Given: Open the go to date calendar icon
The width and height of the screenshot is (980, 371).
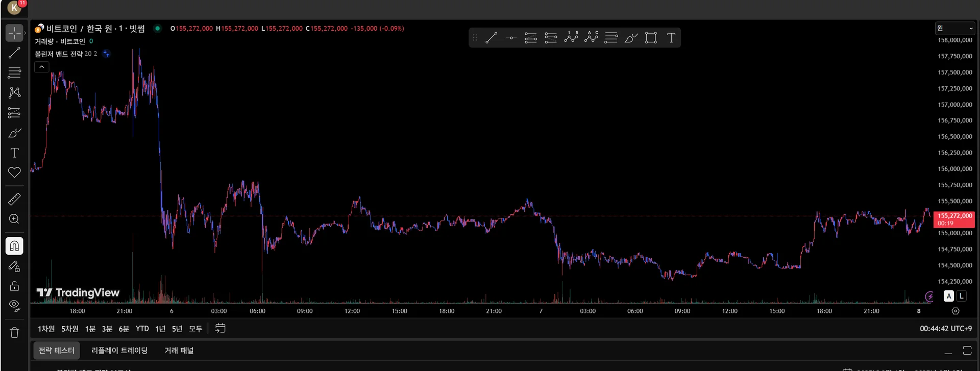Looking at the screenshot, I should 220,328.
